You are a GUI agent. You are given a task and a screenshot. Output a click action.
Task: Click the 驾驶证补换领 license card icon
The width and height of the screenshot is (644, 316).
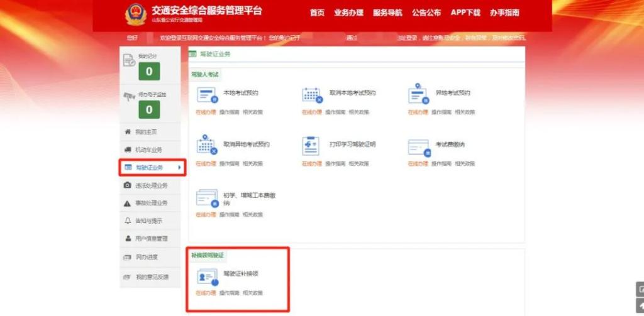[x=207, y=276]
